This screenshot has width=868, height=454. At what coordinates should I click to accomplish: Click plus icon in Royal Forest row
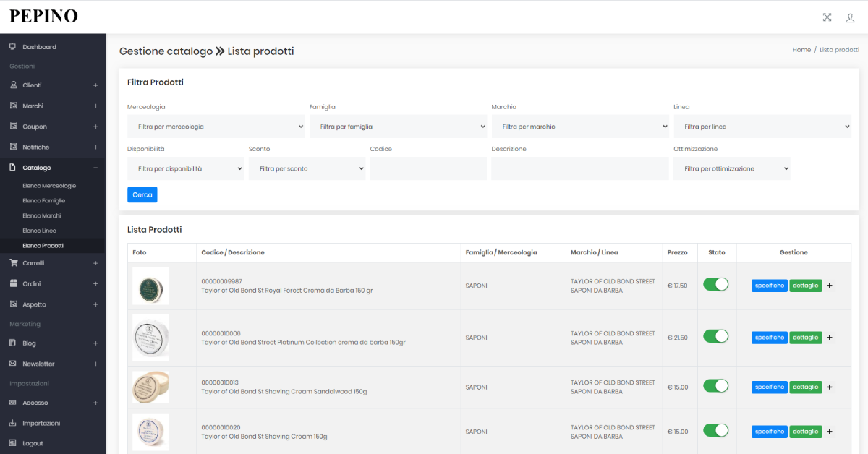830,286
